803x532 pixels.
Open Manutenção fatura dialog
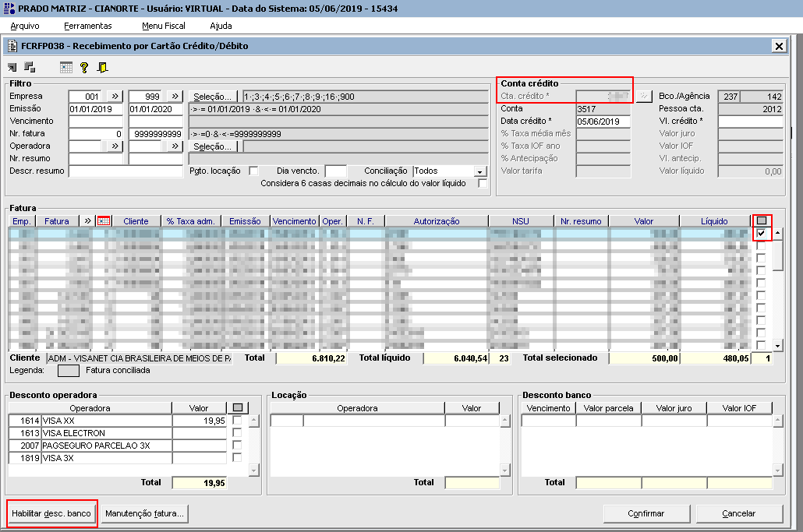pyautogui.click(x=144, y=513)
